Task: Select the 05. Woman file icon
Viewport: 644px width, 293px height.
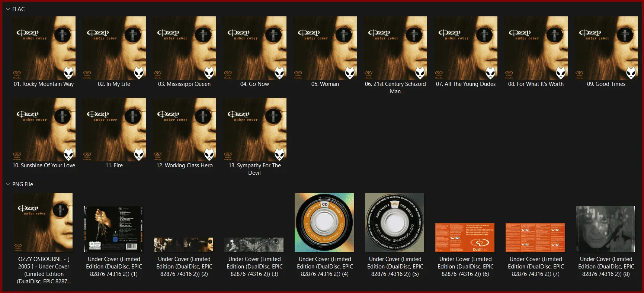Action: coord(325,48)
